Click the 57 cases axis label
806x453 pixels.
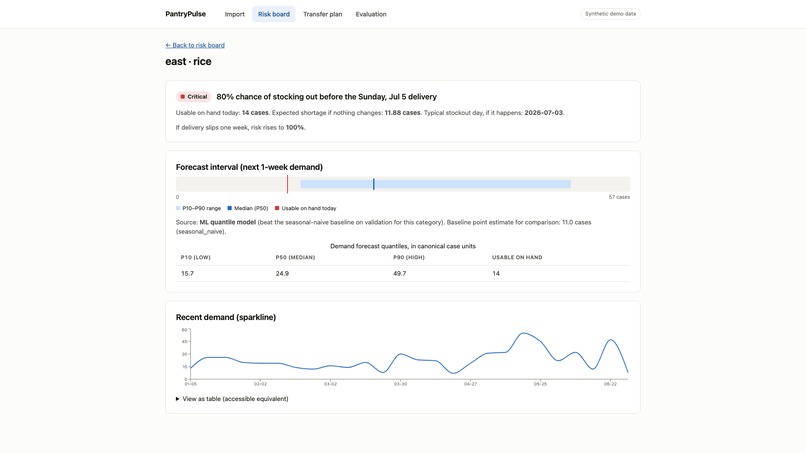point(619,197)
